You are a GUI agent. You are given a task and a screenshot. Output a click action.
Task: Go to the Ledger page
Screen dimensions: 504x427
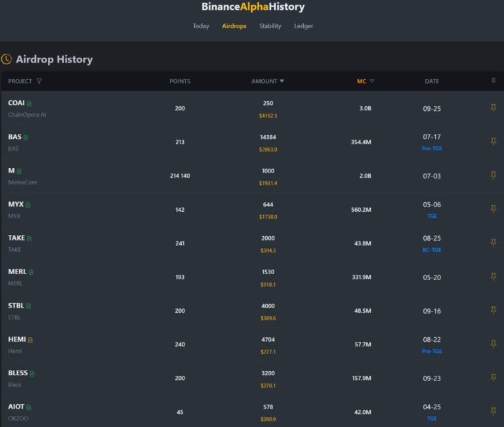coord(303,26)
